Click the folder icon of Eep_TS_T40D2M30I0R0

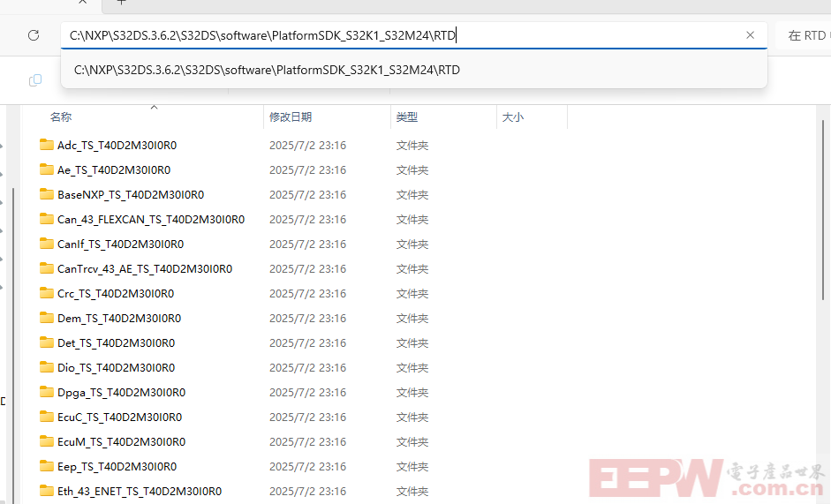point(47,466)
